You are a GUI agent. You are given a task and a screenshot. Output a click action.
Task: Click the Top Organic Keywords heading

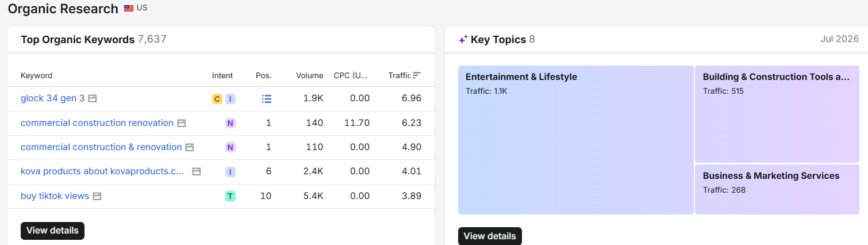click(78, 40)
